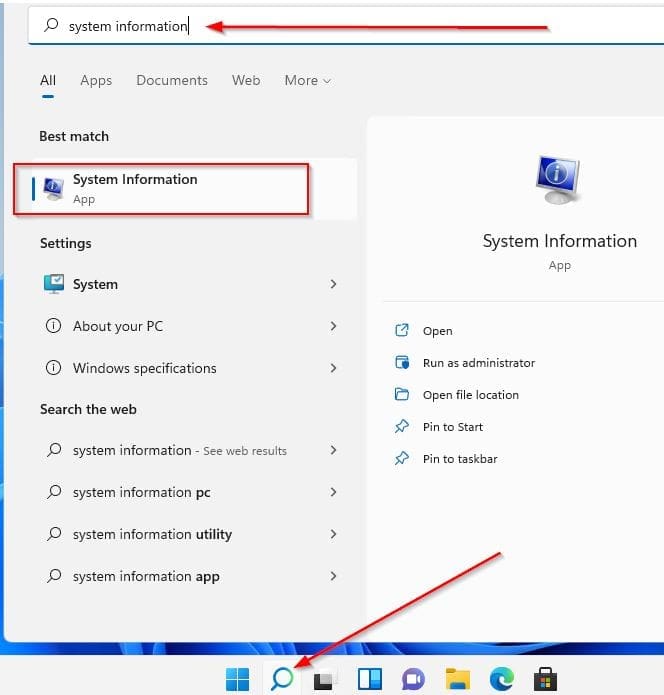This screenshot has width=664, height=695.
Task: Click the taskbar Search magnifier icon
Action: point(282,679)
